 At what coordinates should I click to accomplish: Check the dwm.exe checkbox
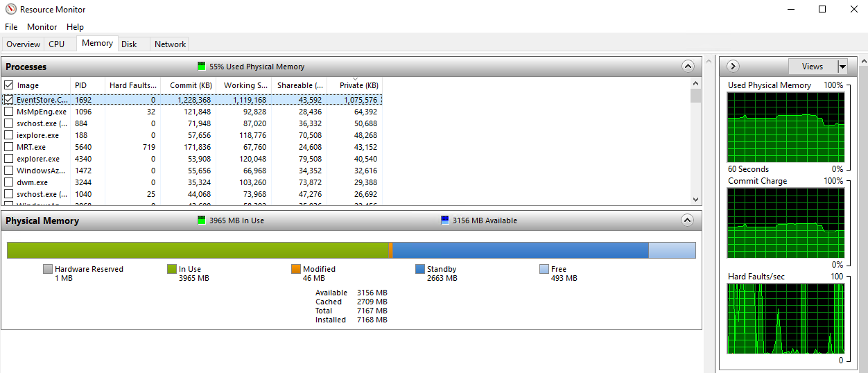(9, 182)
